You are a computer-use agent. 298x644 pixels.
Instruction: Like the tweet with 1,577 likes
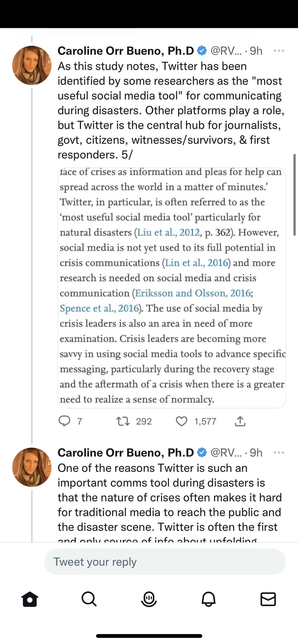click(182, 421)
